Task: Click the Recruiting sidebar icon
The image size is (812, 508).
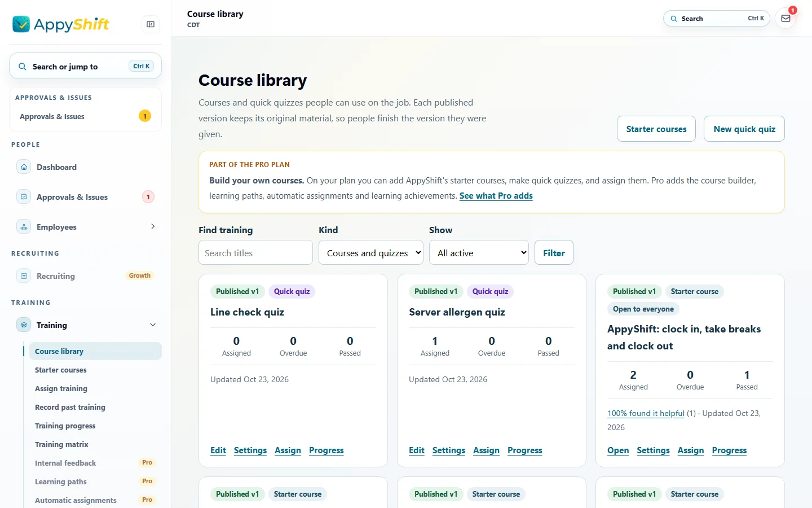Action: pos(24,276)
